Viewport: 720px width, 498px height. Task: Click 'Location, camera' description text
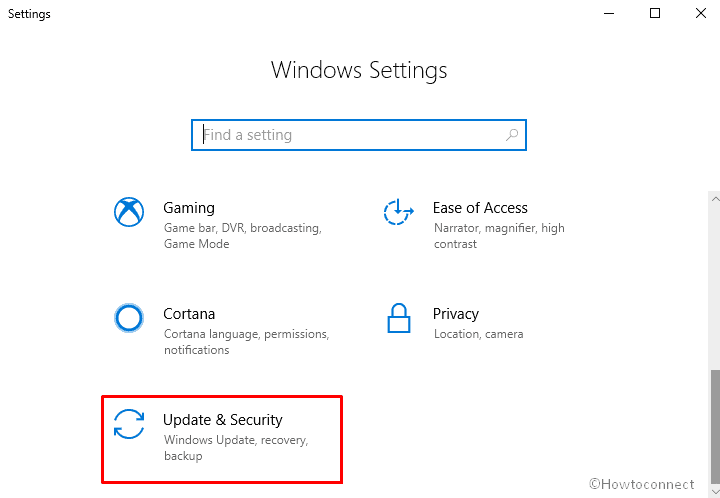(478, 334)
